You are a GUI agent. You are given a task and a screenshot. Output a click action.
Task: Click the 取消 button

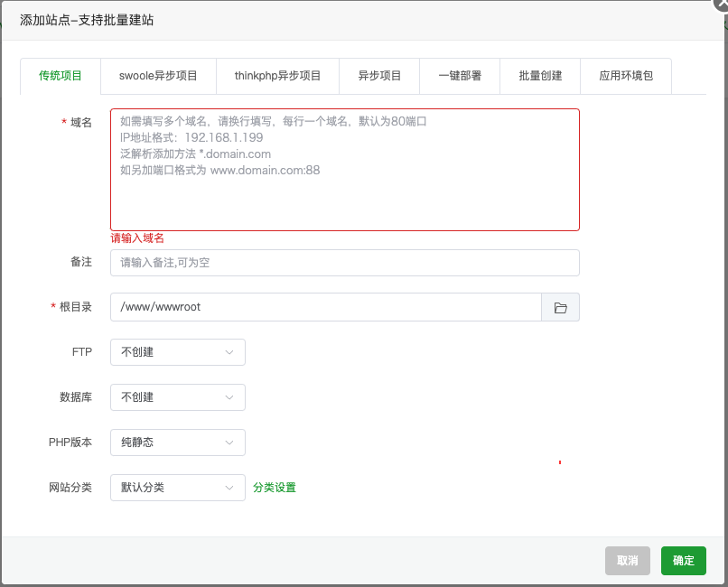coord(628,561)
